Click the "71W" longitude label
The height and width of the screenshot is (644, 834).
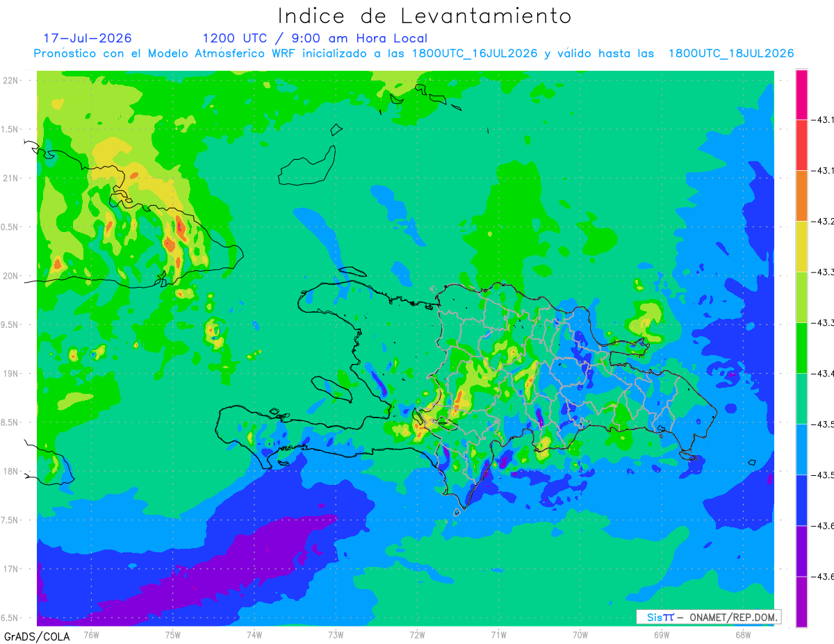(498, 634)
